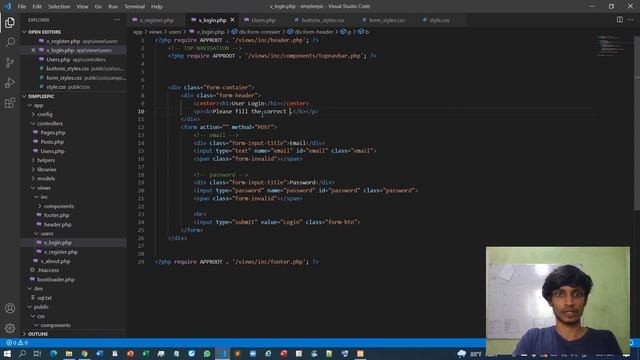640x360 pixels.
Task: Click div.form-container in the breadcrumb
Action: pyautogui.click(x=256, y=32)
